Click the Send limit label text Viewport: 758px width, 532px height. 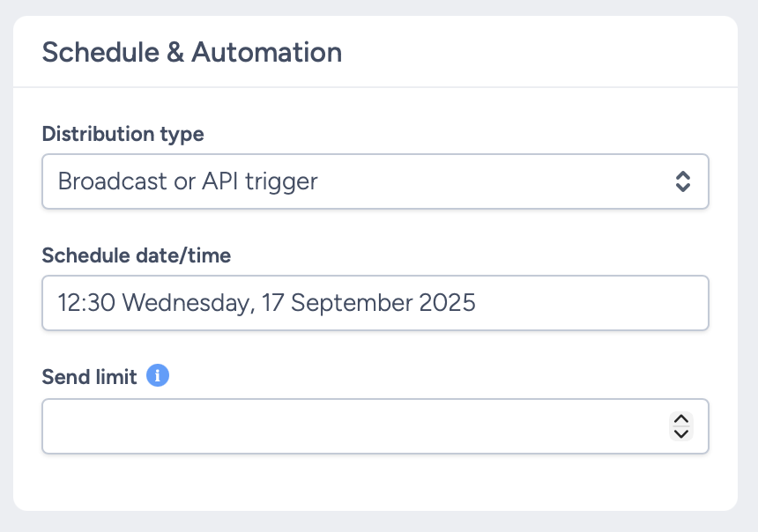(89, 376)
